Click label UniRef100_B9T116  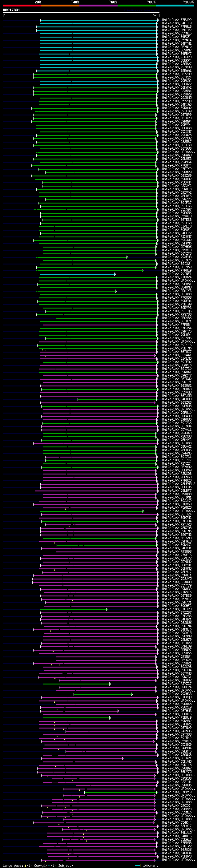[177, 345]
